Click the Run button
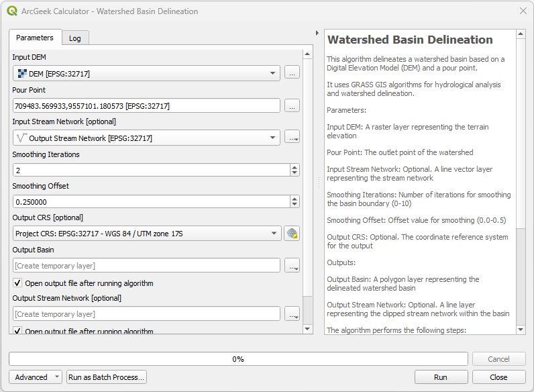Image resolution: width=534 pixels, height=392 pixels. 441,377
